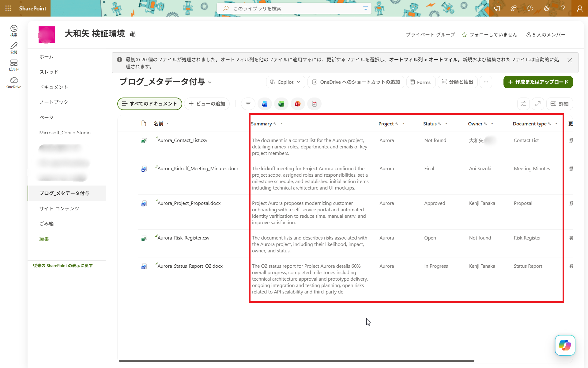The height and width of the screenshot is (368, 588).
Task: Click 分類と抽出 button
Action: tap(458, 82)
